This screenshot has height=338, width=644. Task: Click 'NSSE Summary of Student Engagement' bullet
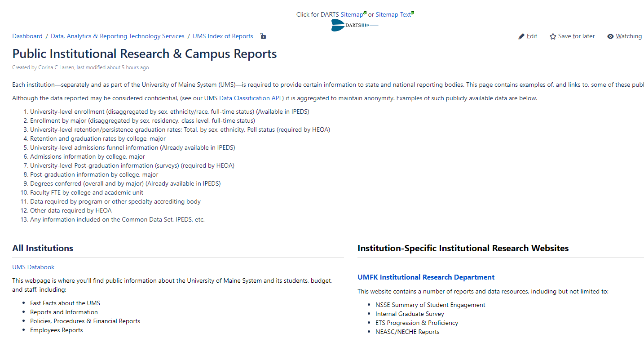click(x=430, y=305)
